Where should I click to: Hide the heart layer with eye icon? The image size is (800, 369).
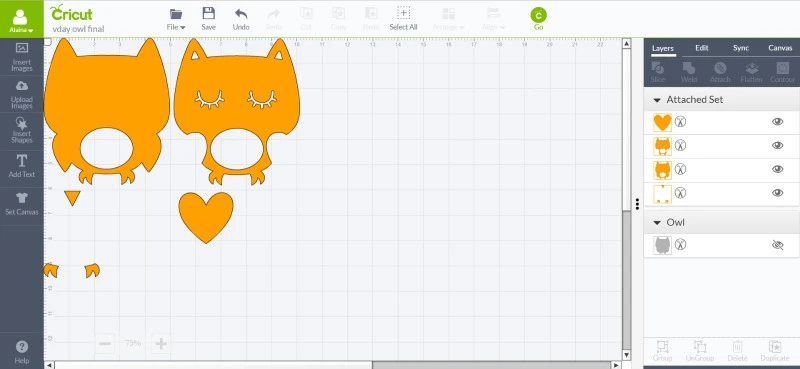click(777, 121)
